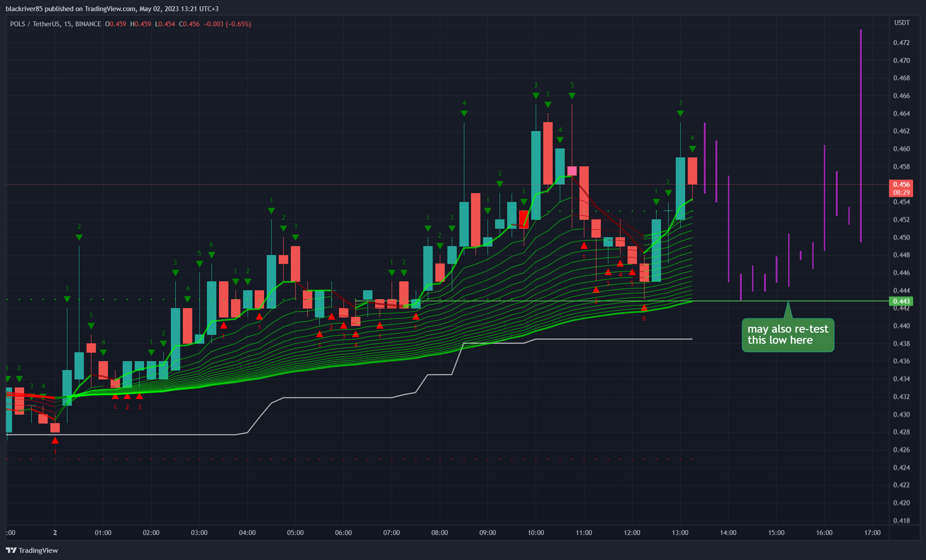926x560 pixels.
Task: Click the tallest purple projection bar near 16:45
Action: pyautogui.click(x=860, y=136)
